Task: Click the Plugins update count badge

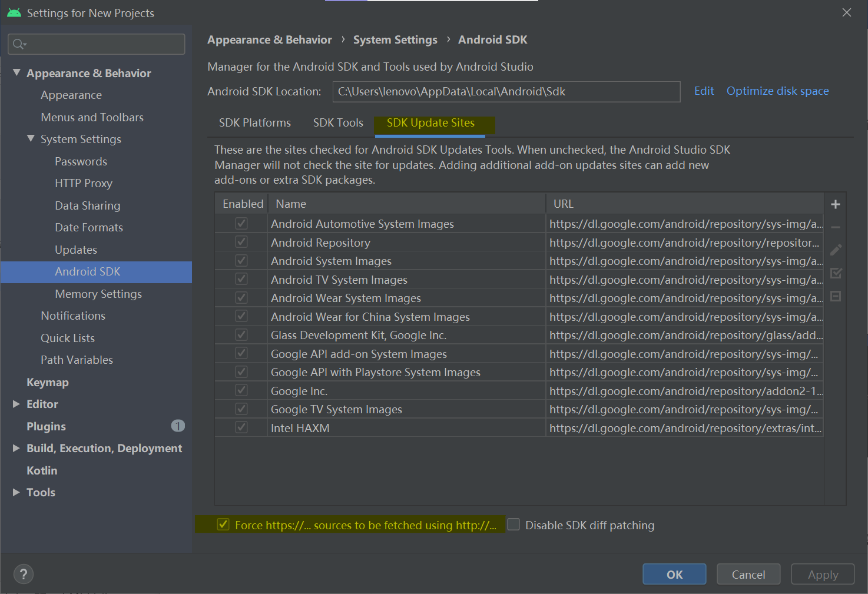Action: coord(178,426)
